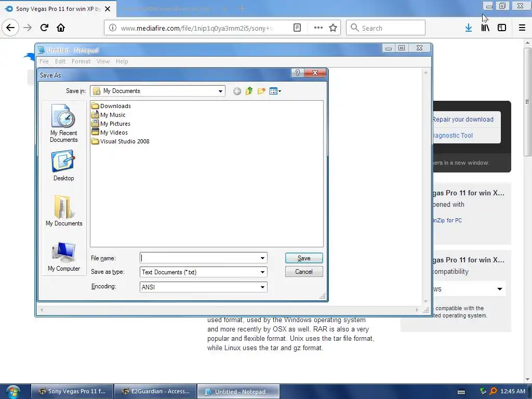Screen dimensions: 532x399
Task: Select the My Pictures folder
Action: click(x=111, y=124)
